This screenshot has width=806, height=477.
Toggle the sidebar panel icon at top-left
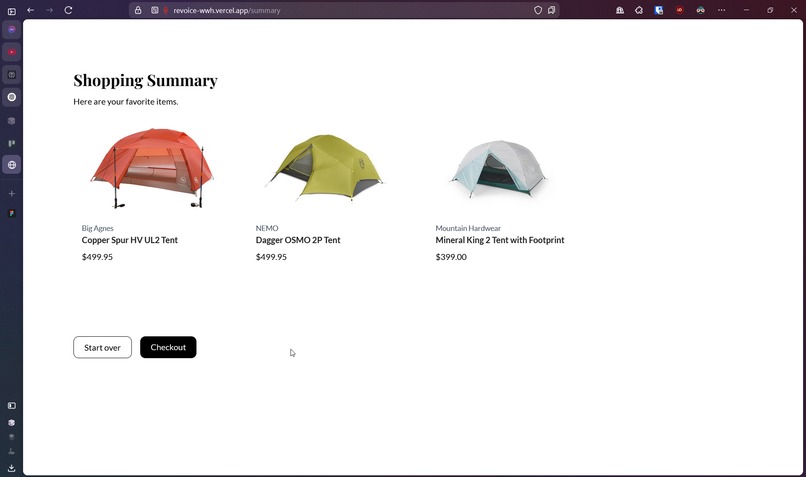(x=12, y=11)
